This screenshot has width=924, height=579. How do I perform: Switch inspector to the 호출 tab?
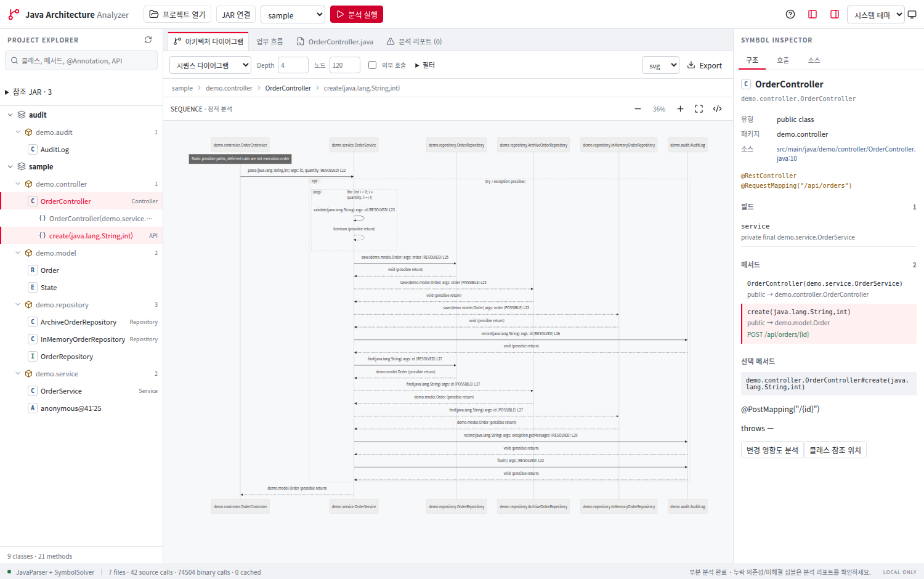pyautogui.click(x=783, y=60)
